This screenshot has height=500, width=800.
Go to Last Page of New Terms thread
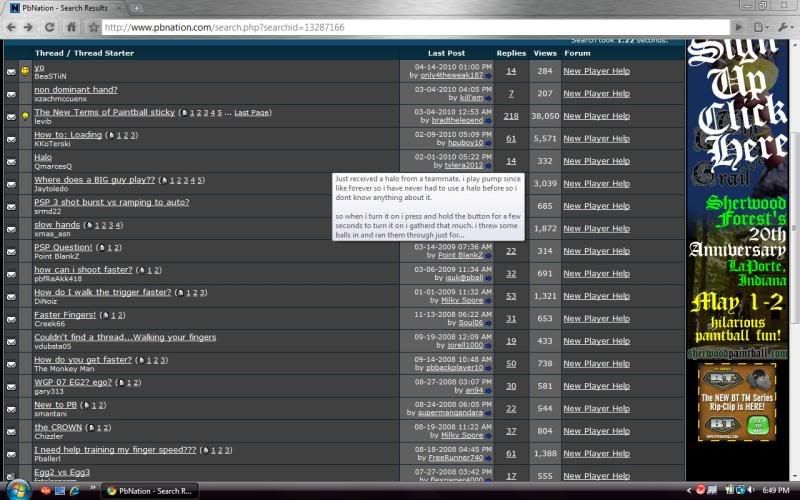252,113
